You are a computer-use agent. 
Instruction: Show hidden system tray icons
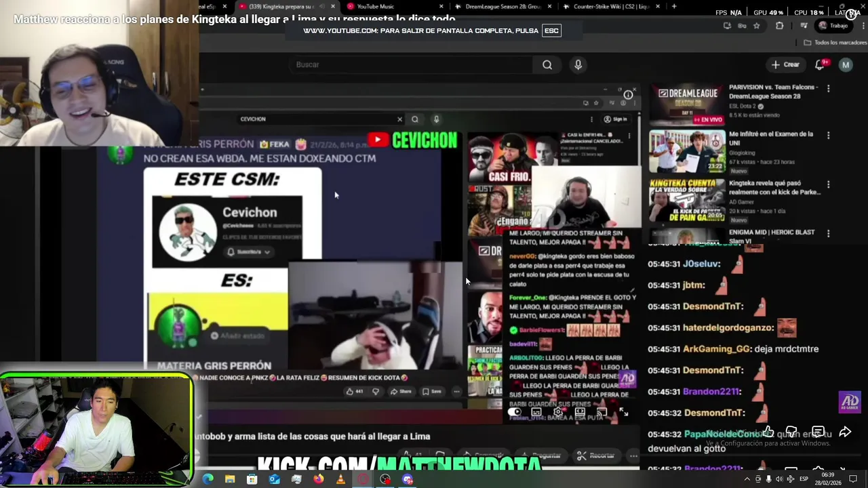747,479
